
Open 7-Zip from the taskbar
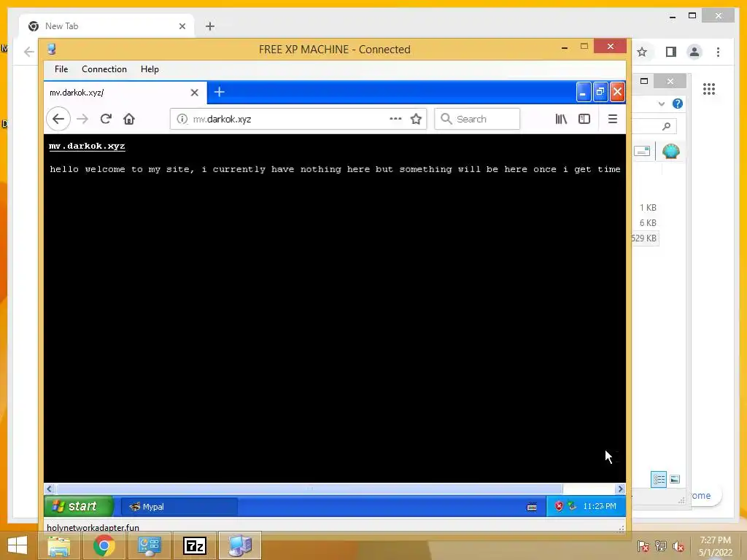pos(195,545)
